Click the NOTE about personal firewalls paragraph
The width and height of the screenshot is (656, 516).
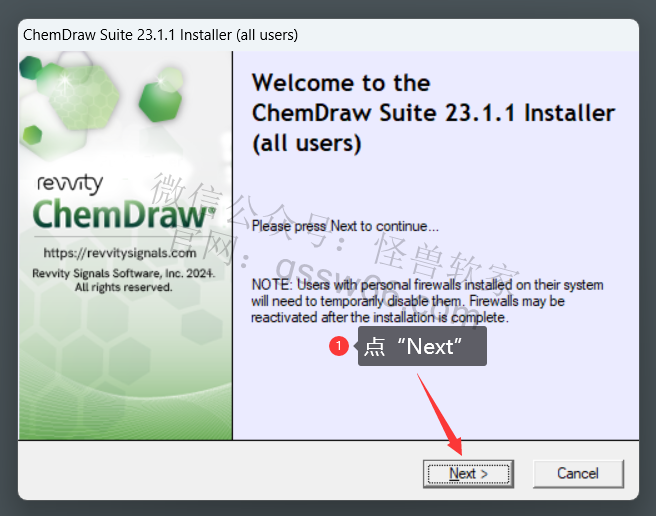point(427,301)
